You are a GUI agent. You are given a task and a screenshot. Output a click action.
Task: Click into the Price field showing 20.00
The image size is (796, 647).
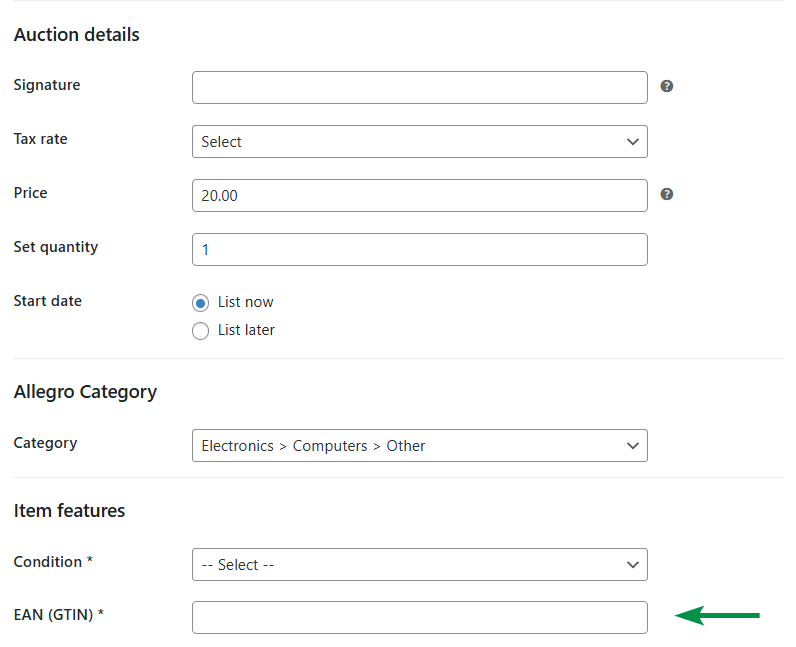(419, 196)
